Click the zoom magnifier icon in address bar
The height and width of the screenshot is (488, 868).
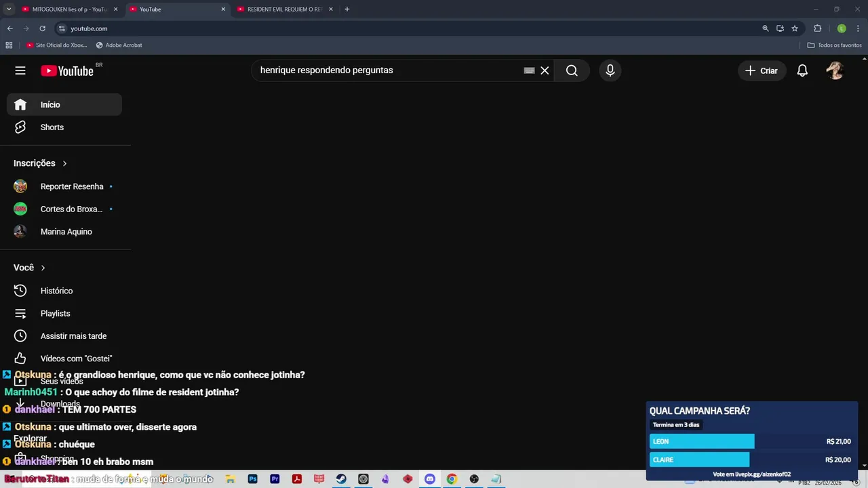766,28
